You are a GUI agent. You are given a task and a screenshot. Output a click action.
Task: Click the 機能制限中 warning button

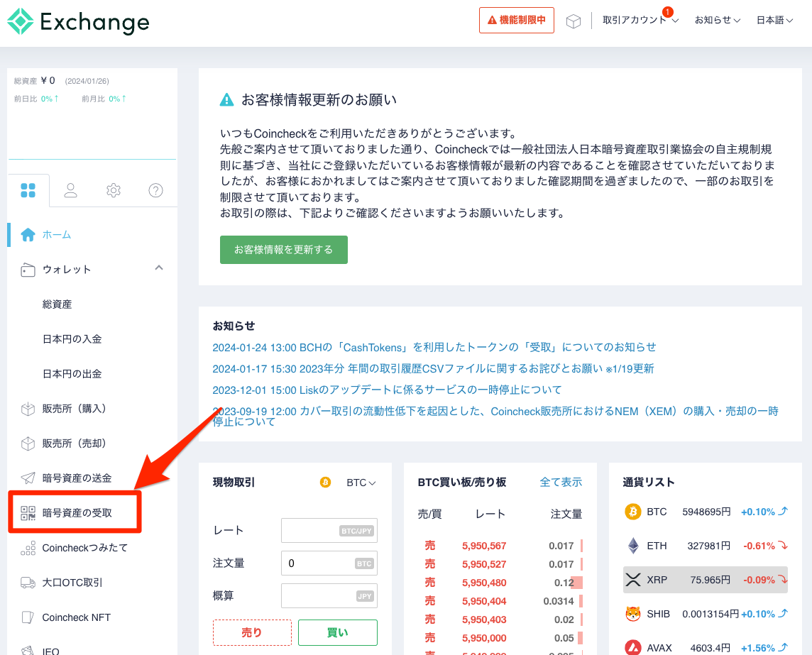pyautogui.click(x=516, y=20)
